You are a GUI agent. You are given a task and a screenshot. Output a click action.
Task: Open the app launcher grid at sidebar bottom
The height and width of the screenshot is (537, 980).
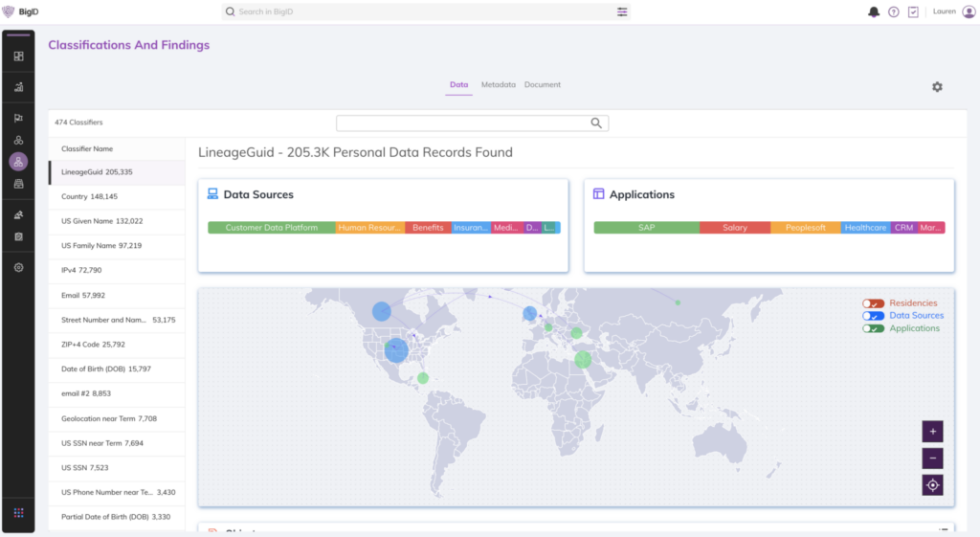(x=18, y=513)
